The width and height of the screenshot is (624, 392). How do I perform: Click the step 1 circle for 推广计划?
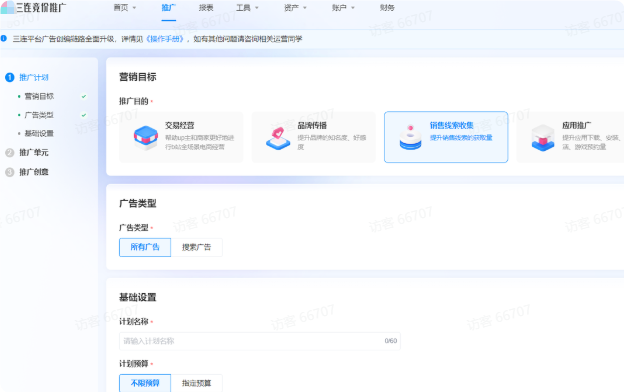pos(10,77)
